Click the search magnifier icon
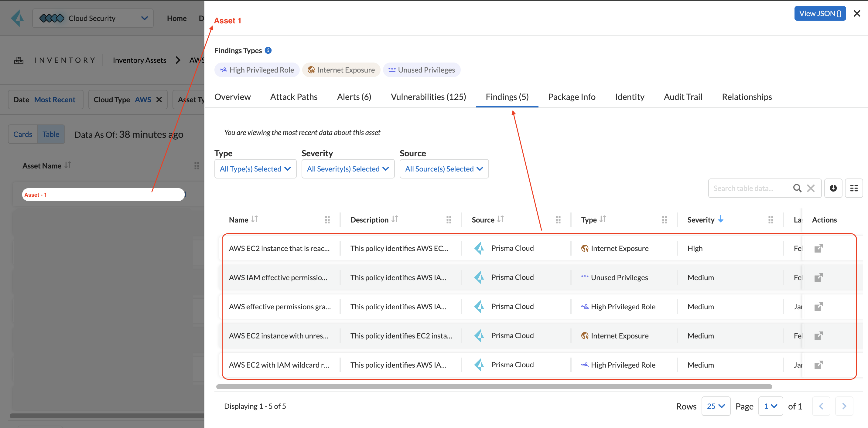Viewport: 868px width, 428px height. click(797, 188)
